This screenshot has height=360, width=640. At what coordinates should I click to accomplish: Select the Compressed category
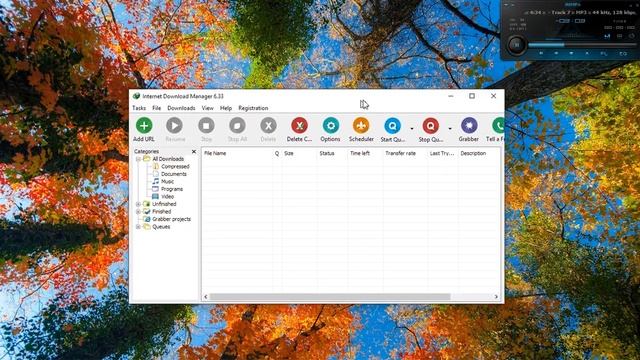(175, 167)
